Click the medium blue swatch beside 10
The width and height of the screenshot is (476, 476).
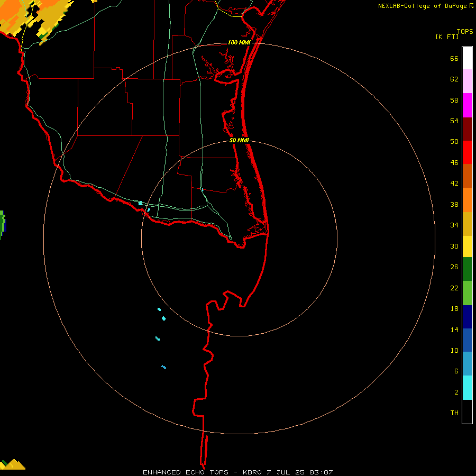point(467,340)
